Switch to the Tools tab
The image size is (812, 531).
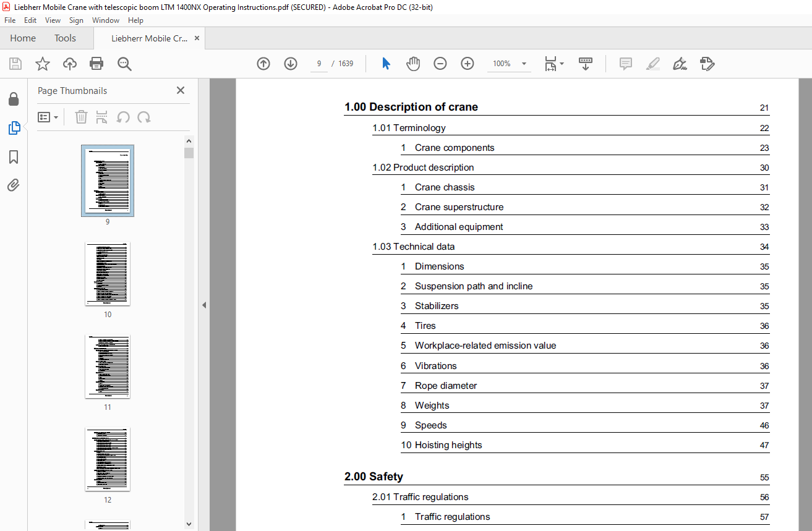65,38
